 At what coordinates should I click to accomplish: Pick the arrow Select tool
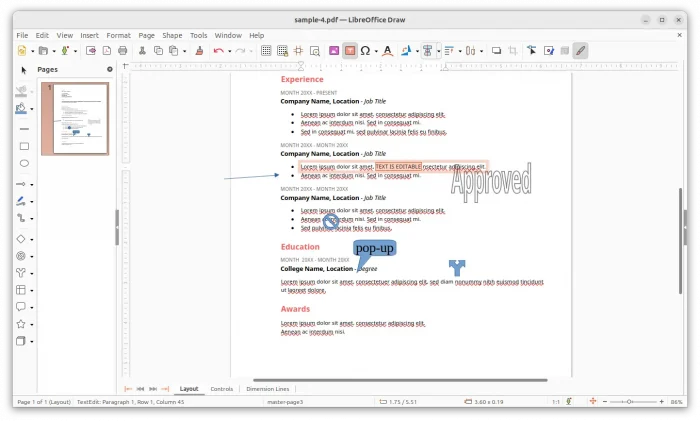point(24,70)
